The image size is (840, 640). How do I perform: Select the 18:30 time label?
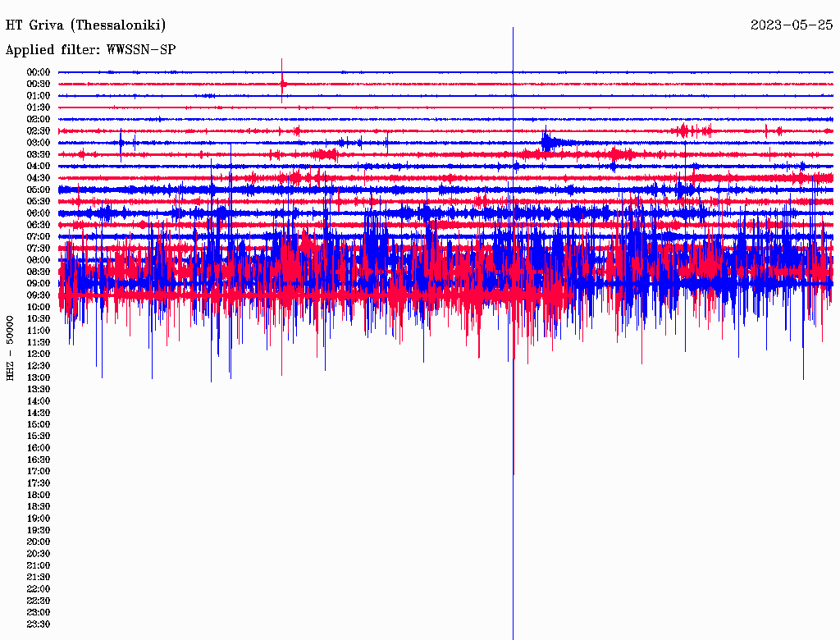coord(39,506)
